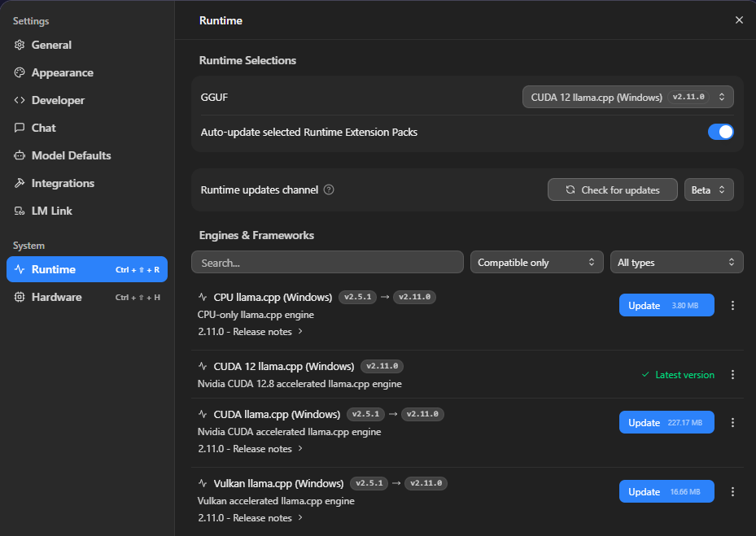The image size is (756, 536).
Task: Click v2.11.0 badge beside CUDA 12 llama.cpp title
Action: (x=382, y=366)
